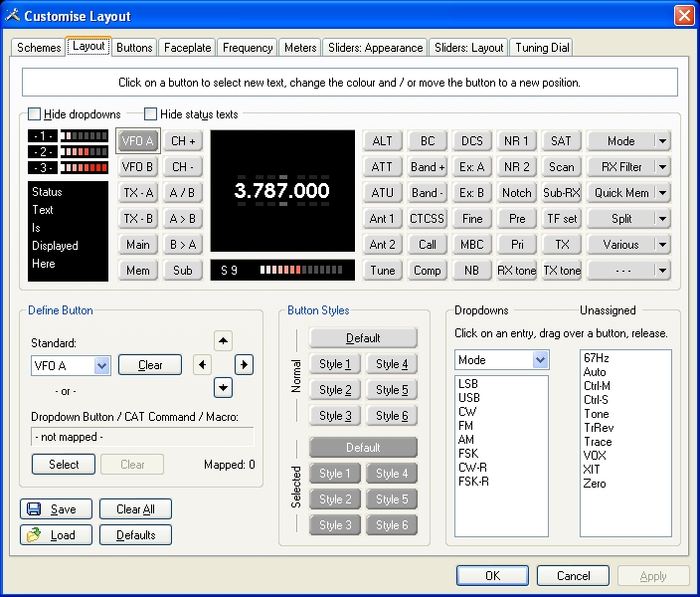Click the Select macro button
700x597 pixels.
coord(64,465)
